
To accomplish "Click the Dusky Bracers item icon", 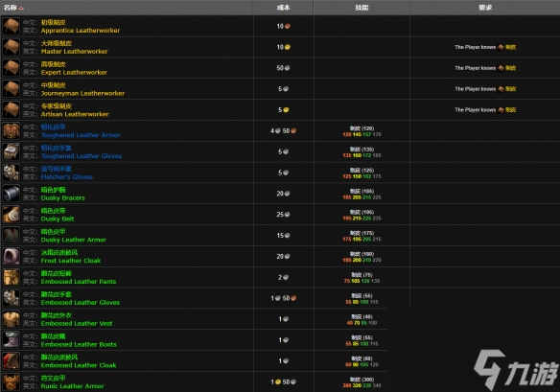I will click(x=12, y=194).
